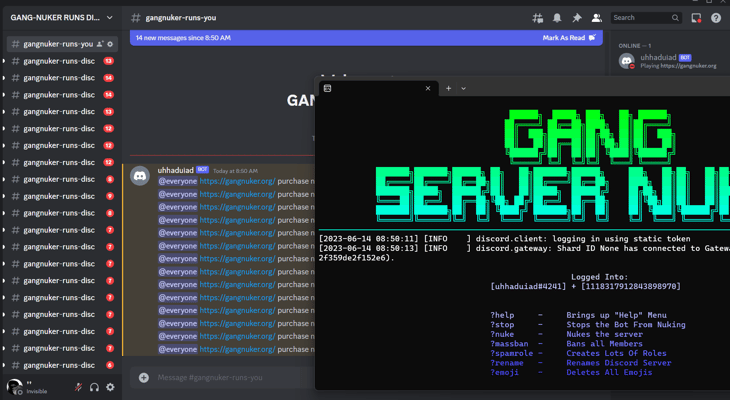Add a new terminal tab
This screenshot has width=730, height=400.
pos(448,88)
